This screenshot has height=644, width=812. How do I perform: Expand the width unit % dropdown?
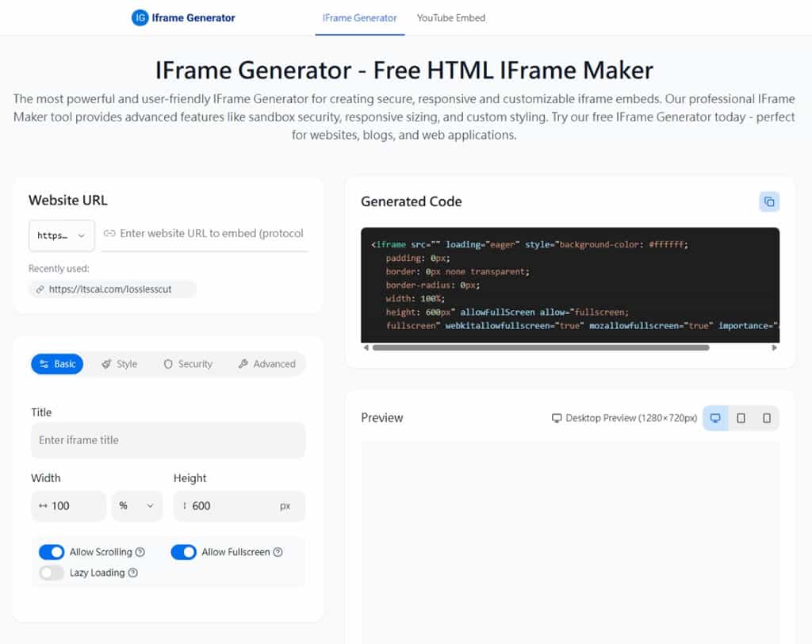tap(136, 506)
